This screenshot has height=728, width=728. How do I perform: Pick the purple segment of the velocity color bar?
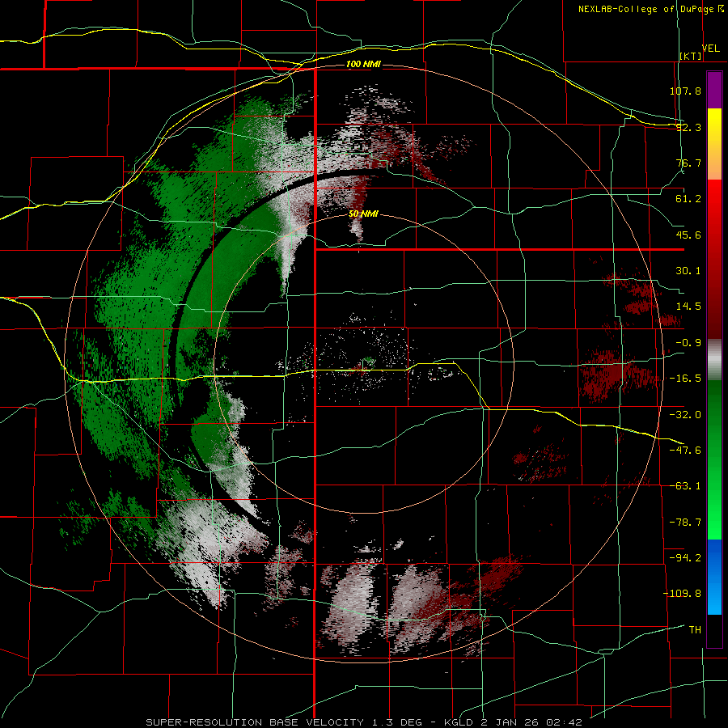(714, 90)
